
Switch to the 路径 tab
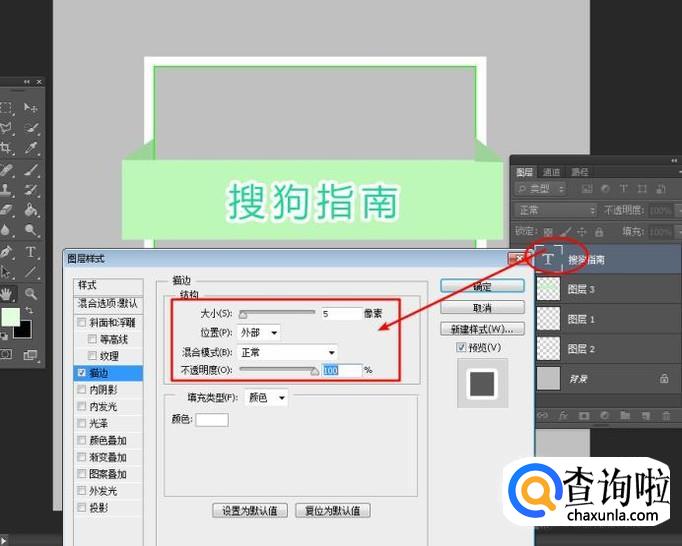coord(580,172)
